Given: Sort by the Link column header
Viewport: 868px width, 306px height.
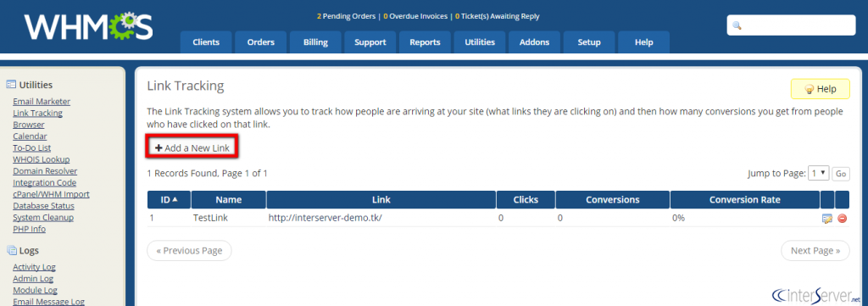Looking at the screenshot, I should [x=381, y=199].
